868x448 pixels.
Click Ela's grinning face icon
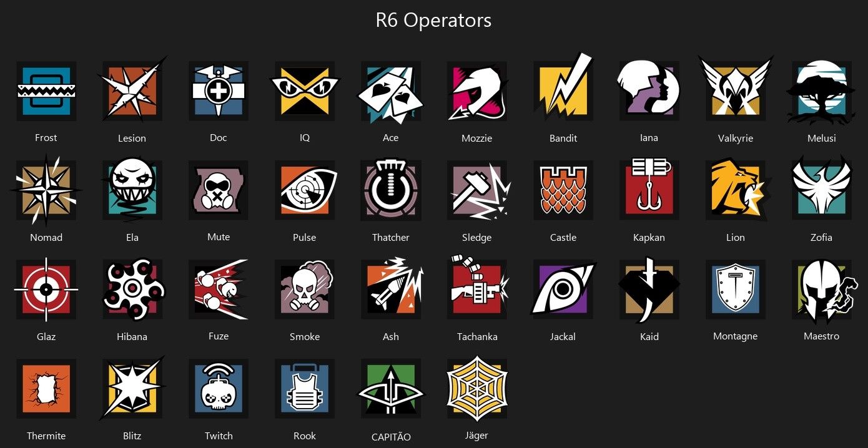[132, 189]
